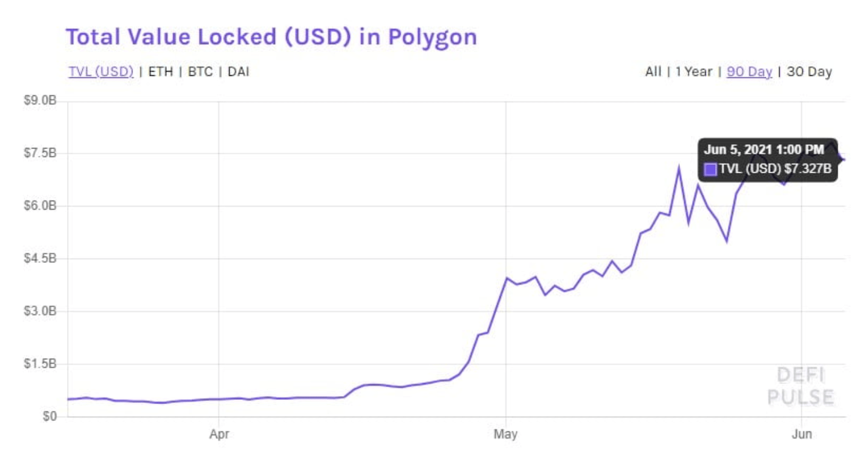Click the May label on x-axis

pos(506,434)
